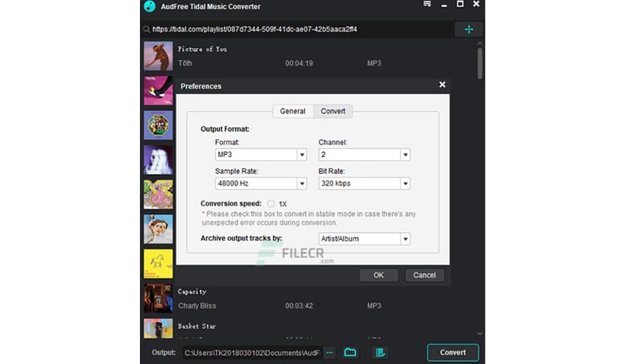Select the yellow horse album thumbnail

(159, 264)
